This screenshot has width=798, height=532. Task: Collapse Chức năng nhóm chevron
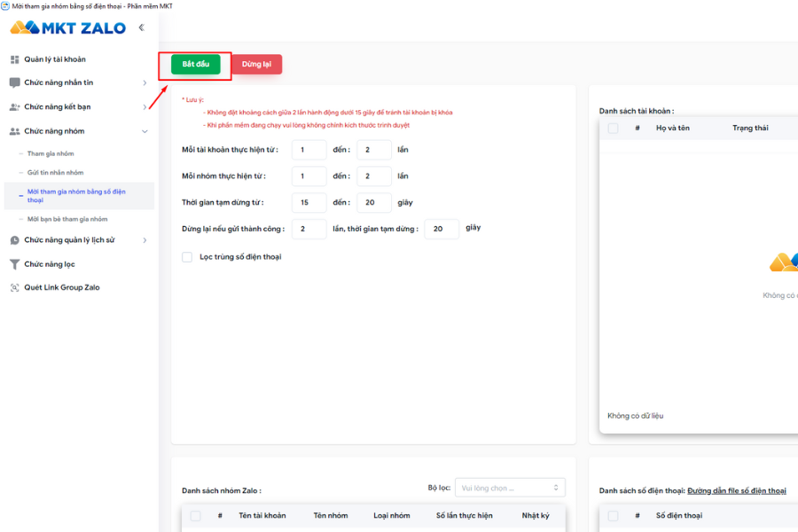tap(145, 131)
